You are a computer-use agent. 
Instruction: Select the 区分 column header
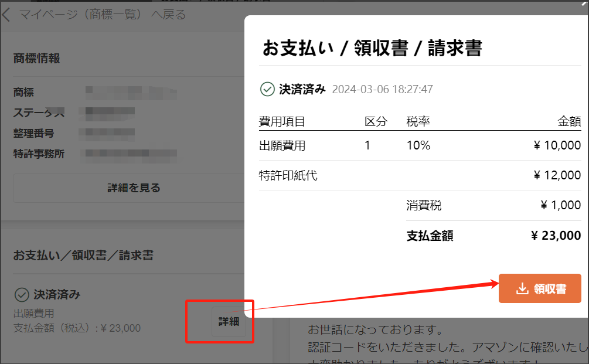(x=376, y=121)
